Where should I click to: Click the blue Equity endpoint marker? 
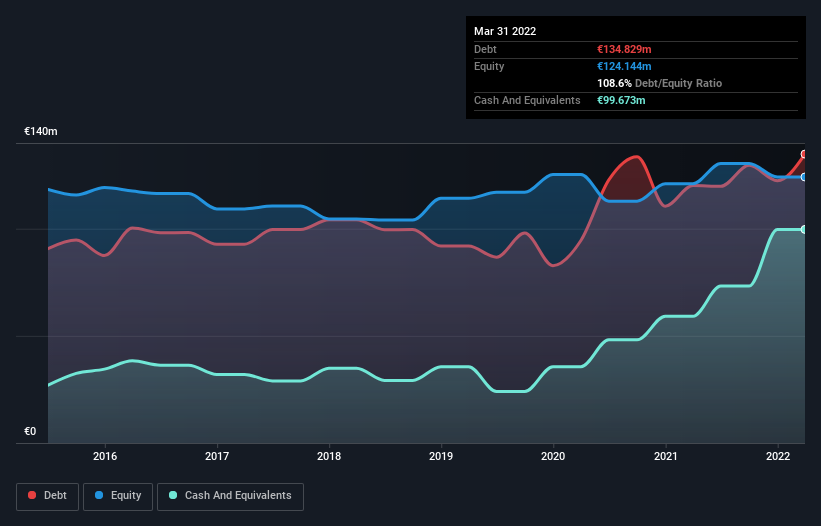(x=804, y=177)
